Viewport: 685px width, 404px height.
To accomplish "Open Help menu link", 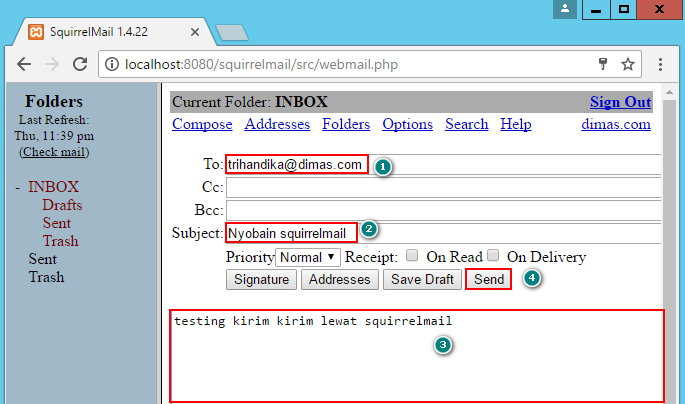I will coord(516,124).
